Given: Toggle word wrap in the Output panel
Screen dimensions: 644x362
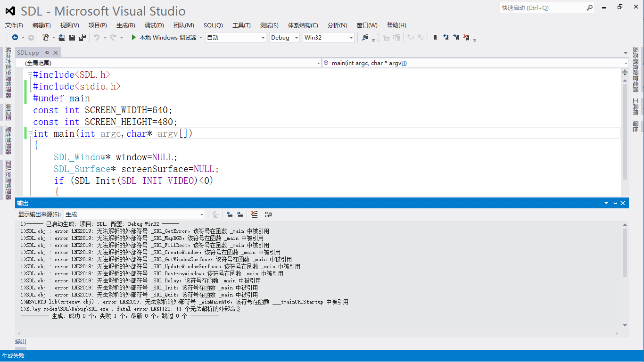Looking at the screenshot, I should click(268, 214).
